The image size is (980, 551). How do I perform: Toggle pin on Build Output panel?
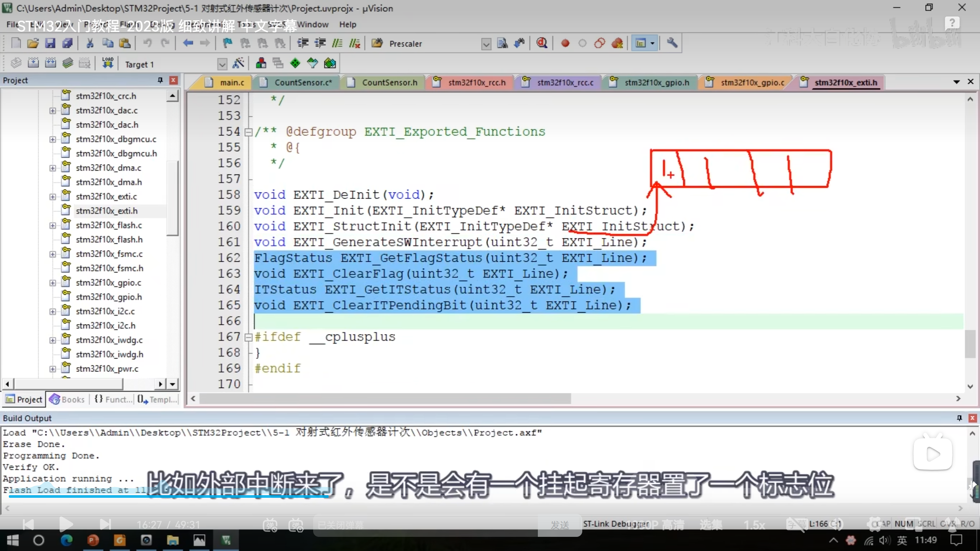[x=959, y=418]
